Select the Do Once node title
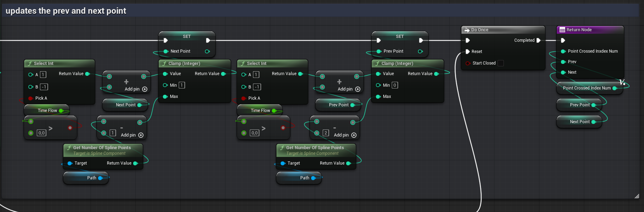644x212 pixels. 480,30
